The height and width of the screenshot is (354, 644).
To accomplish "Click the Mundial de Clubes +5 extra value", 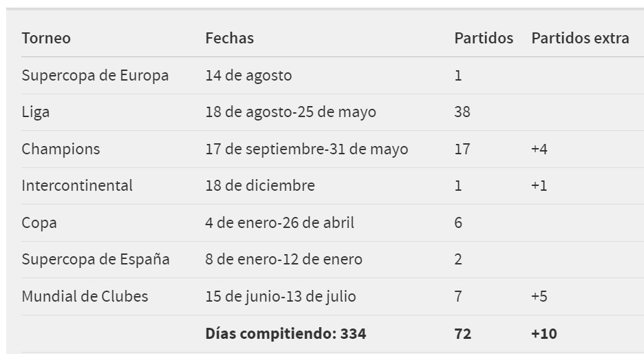I will coord(539,296).
